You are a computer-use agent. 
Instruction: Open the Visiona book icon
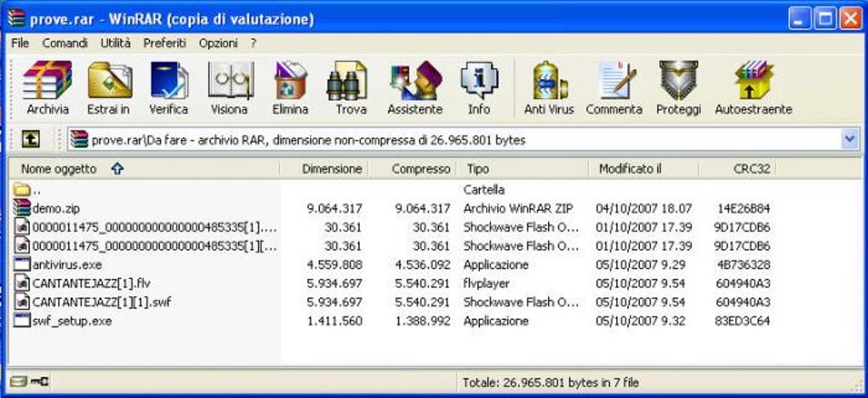click(231, 81)
